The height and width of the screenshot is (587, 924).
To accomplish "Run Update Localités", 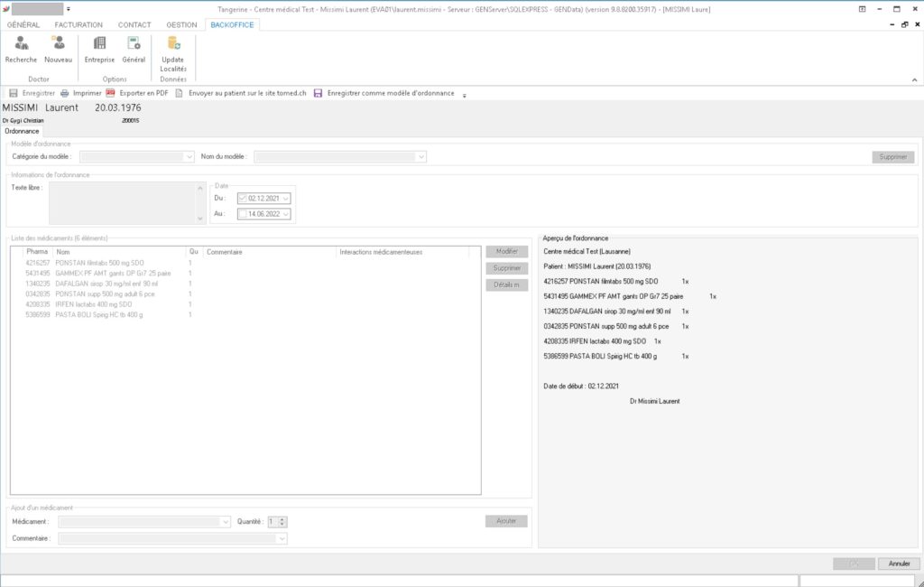I will (172, 52).
